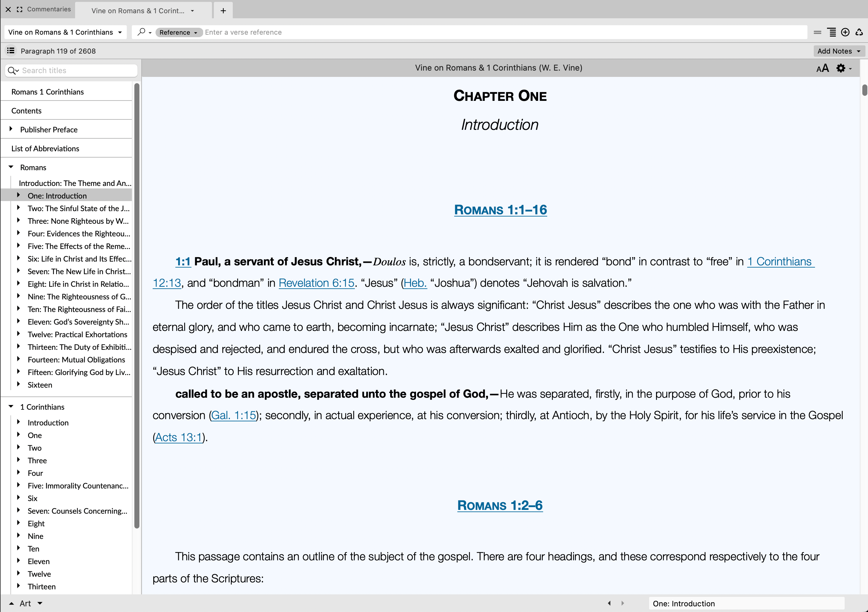Collapse the Romans tree section
The image size is (868, 612).
coord(11,167)
